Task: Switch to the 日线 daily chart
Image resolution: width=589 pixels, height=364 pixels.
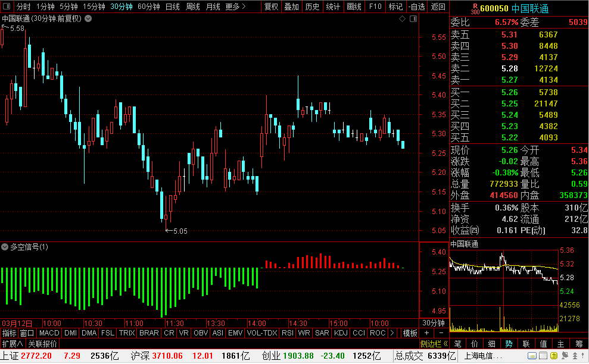Action: (x=173, y=7)
